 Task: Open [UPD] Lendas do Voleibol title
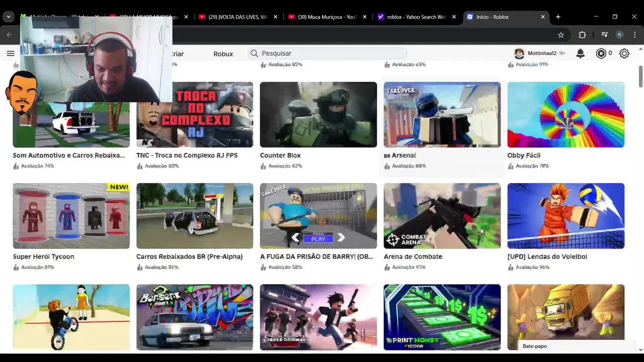tap(547, 256)
